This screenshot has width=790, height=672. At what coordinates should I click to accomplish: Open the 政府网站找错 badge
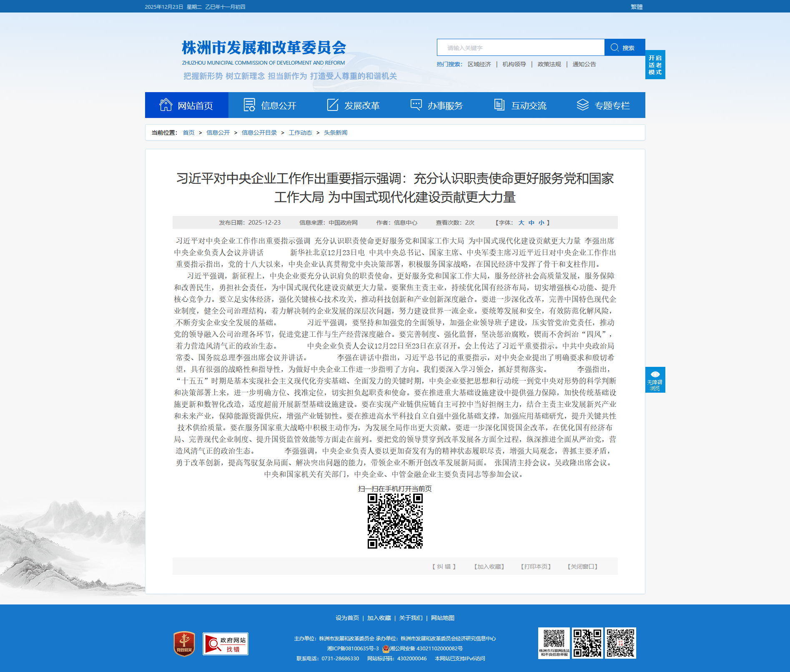[226, 644]
